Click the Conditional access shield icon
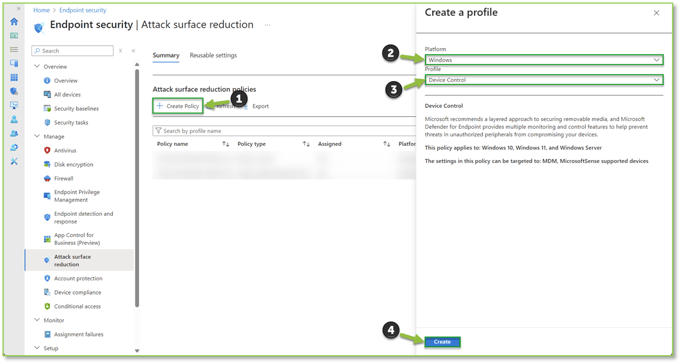 click(47, 306)
